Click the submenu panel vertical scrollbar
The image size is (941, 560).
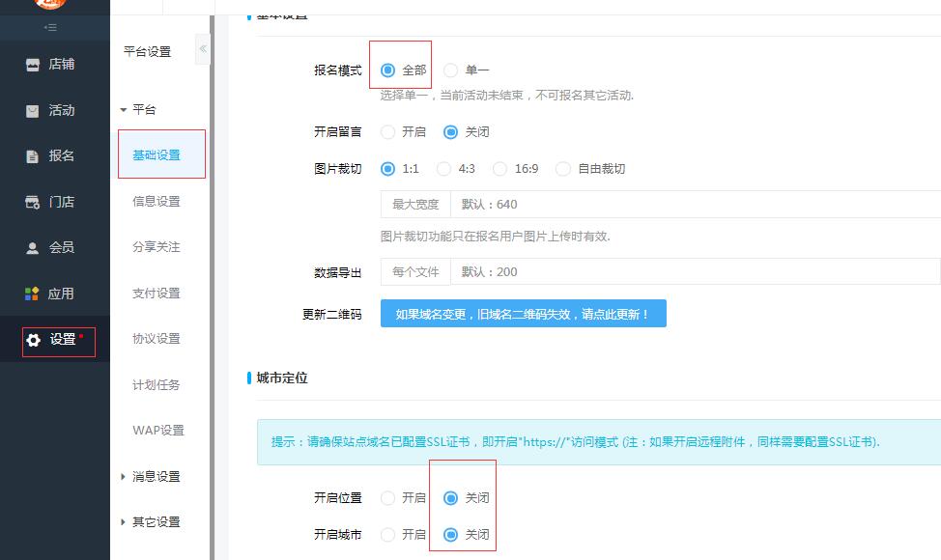click(x=212, y=288)
